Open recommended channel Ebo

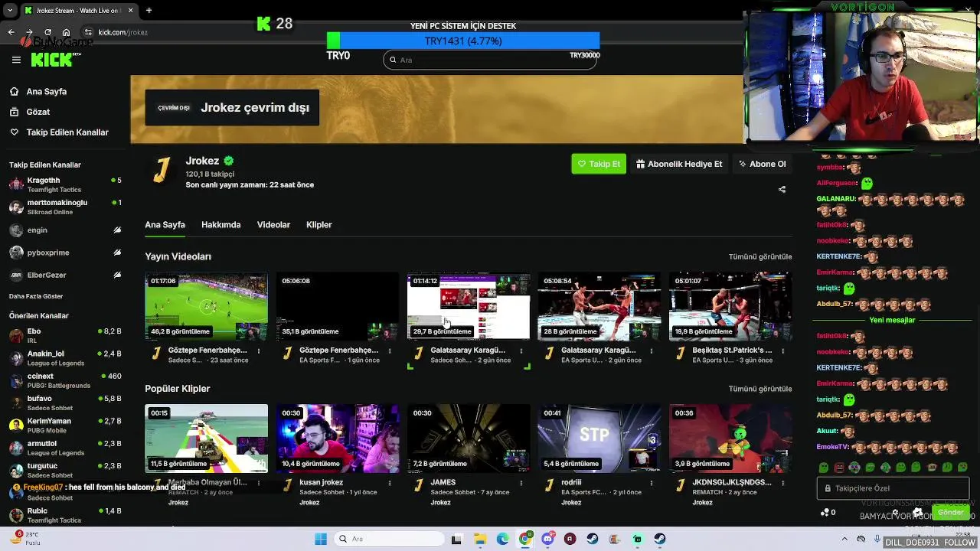tap(65, 335)
